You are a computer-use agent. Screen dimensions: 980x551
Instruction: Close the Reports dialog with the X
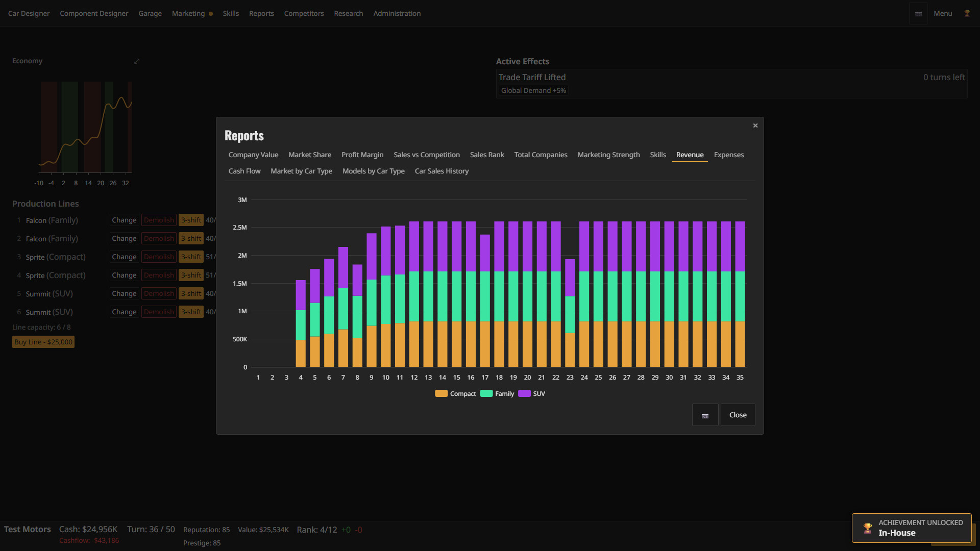coord(755,126)
